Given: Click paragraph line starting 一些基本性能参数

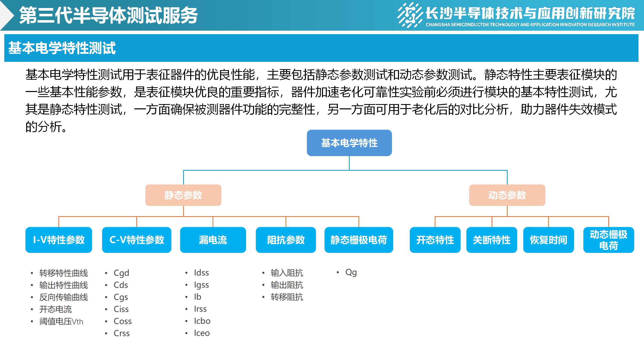Looking at the screenshot, I should tap(321, 92).
